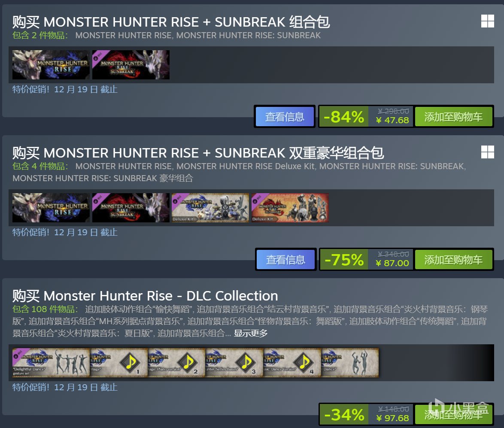Viewport: 504px width, 428px height.
Task: Open the last dance gesture thumbnail
Action: [350, 363]
